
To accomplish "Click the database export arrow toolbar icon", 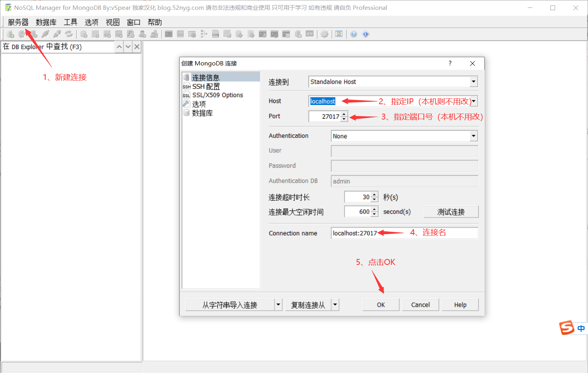I will (239, 34).
